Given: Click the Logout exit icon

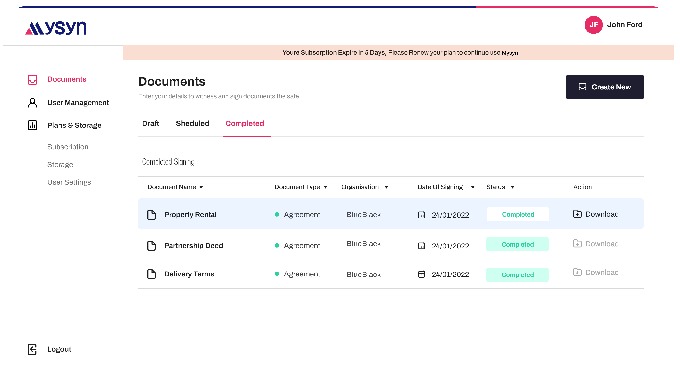Looking at the screenshot, I should click(33, 349).
